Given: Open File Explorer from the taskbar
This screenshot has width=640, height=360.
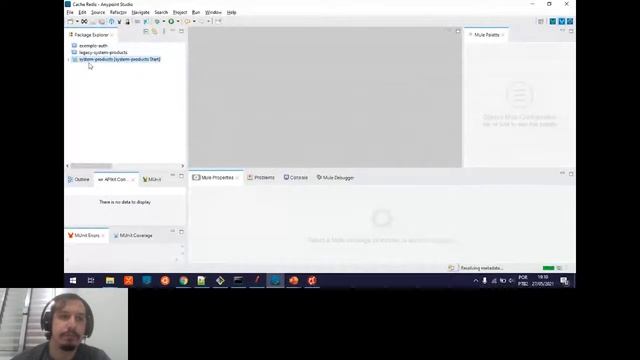Looking at the screenshot, I should point(110,281).
